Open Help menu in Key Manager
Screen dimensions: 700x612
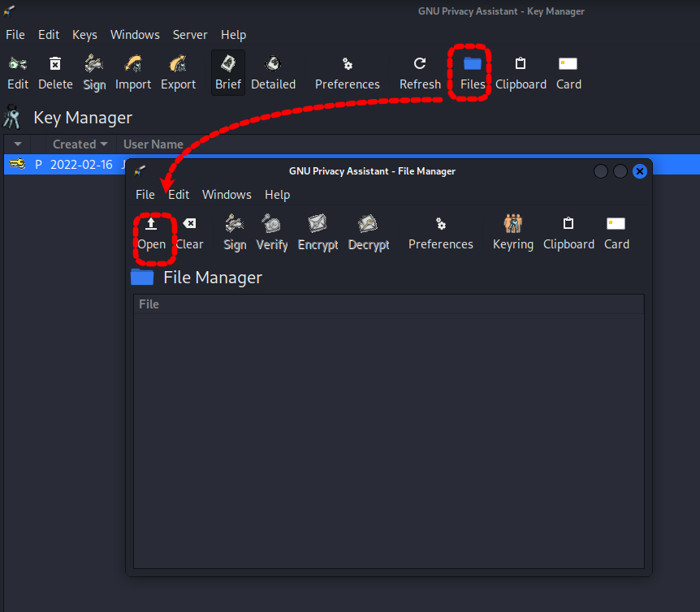pyautogui.click(x=234, y=35)
